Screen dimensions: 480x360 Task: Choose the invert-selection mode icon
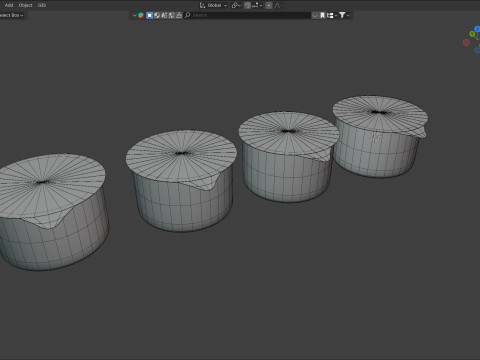[x=172, y=15]
